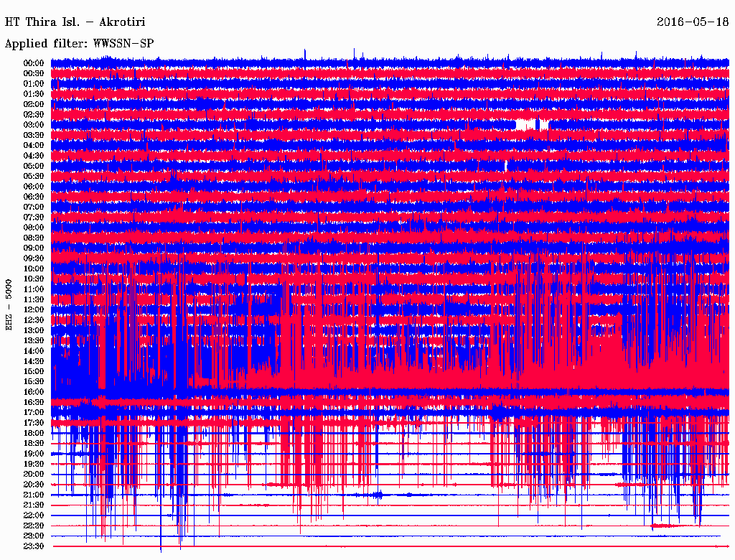This screenshot has width=735, height=560.
Task: Select the 08:30 time label
Action: click(33, 238)
